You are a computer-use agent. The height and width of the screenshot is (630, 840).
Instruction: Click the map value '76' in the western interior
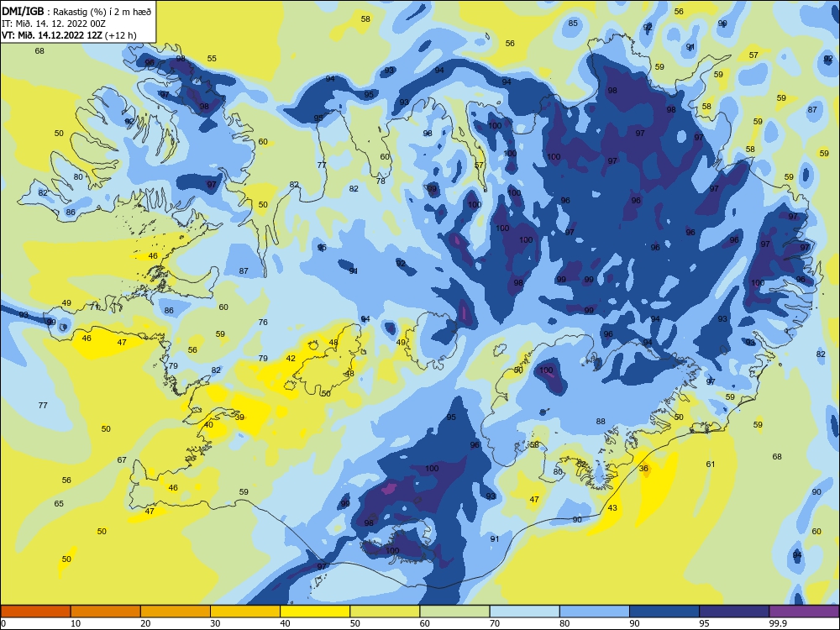(x=263, y=323)
